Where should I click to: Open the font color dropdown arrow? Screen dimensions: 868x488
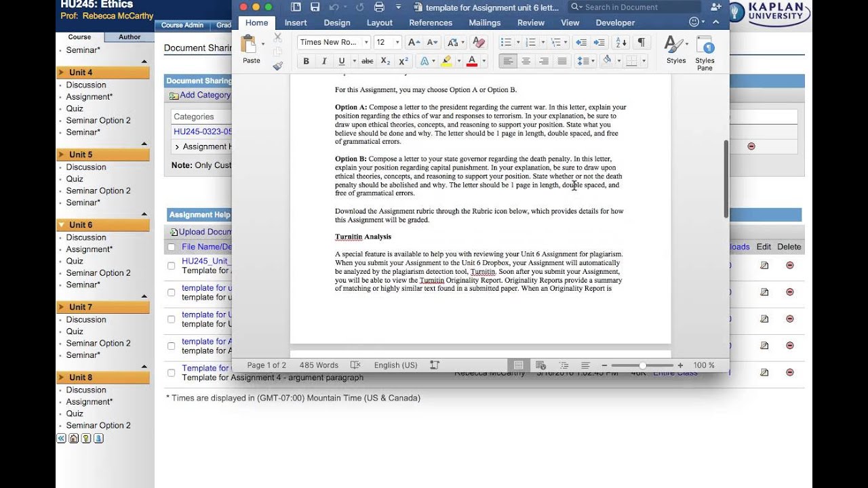tap(483, 61)
